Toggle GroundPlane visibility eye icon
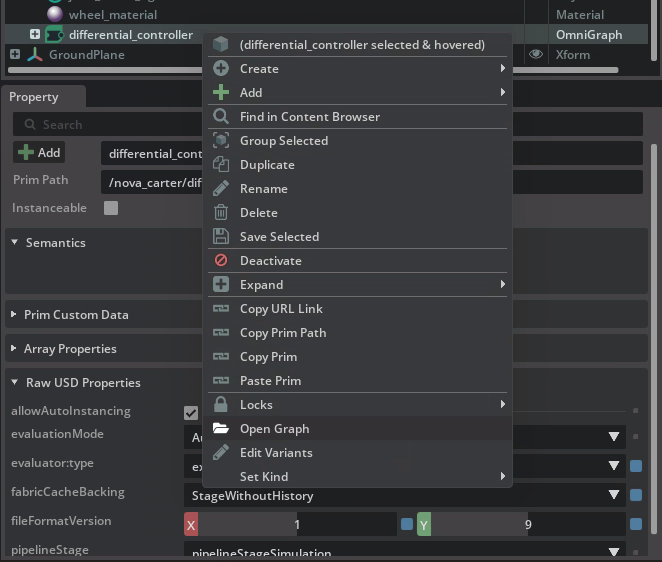 [x=536, y=55]
